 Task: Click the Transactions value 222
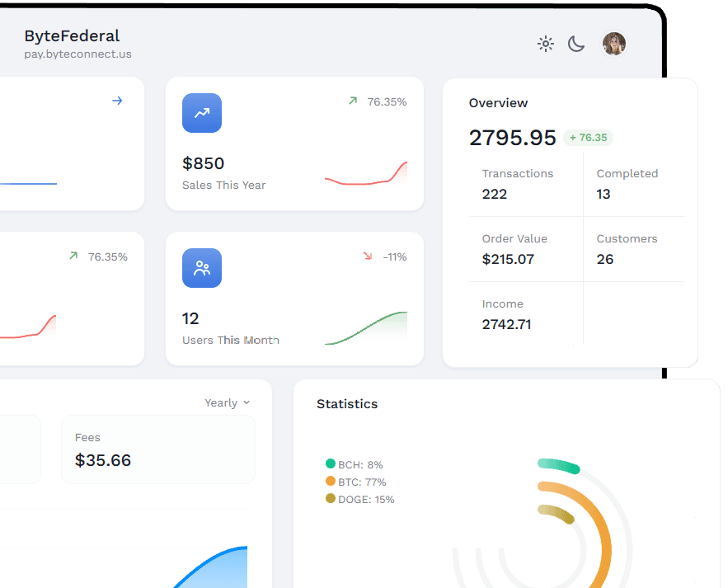coord(495,194)
